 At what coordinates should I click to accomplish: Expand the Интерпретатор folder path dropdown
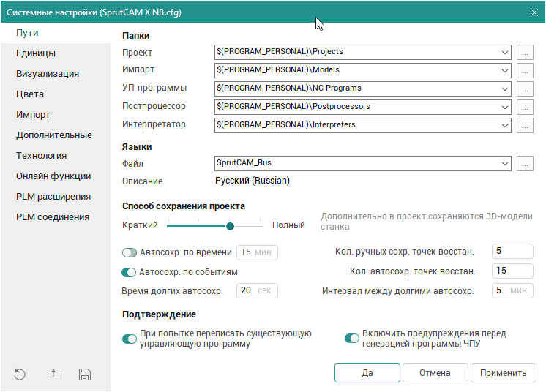tap(505, 125)
